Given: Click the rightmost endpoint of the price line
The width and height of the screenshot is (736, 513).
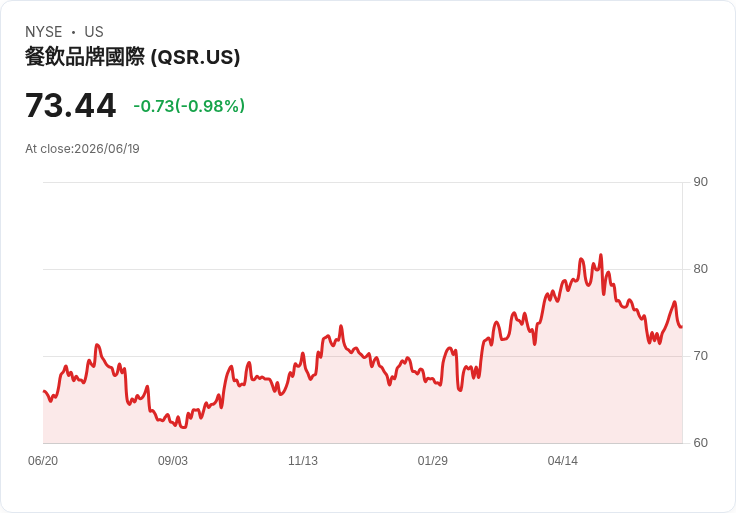Looking at the screenshot, I should coord(682,327).
